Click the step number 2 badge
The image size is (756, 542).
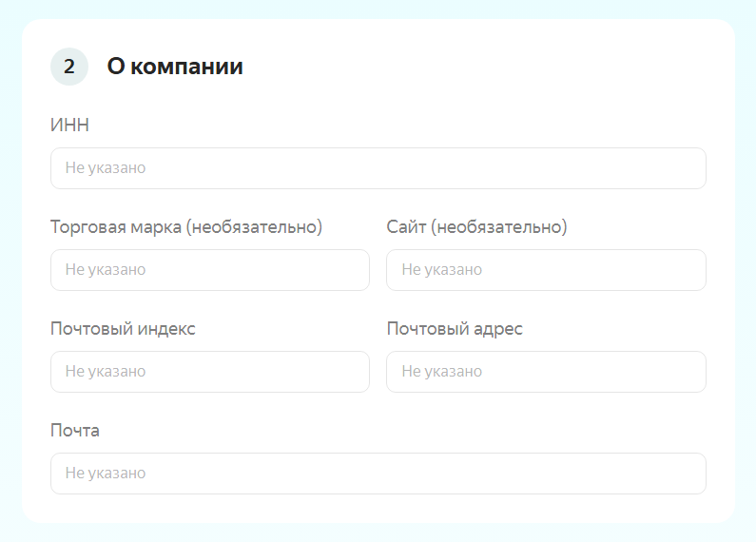69,67
